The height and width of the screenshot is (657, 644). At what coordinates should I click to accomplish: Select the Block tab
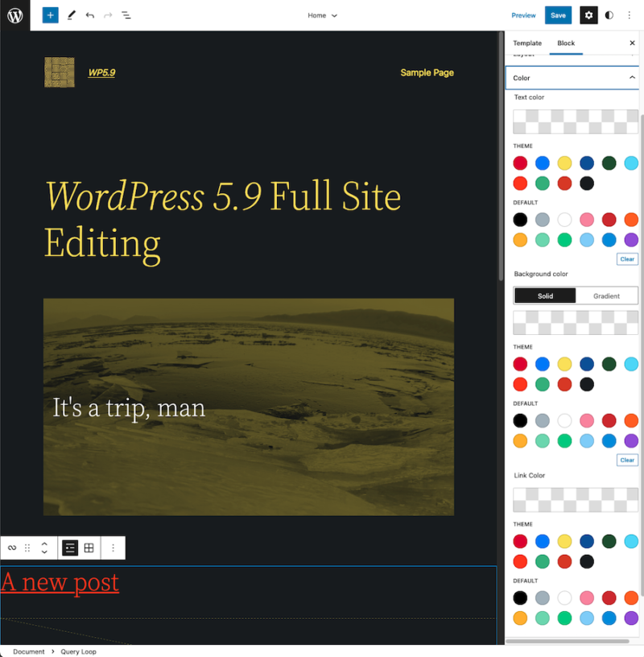click(566, 43)
